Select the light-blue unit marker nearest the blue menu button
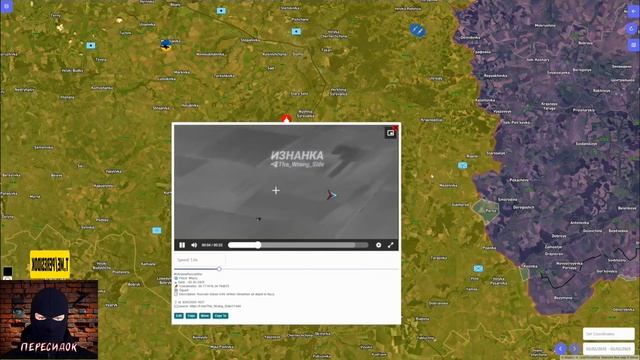This screenshot has width=640, height=360. 91,45
